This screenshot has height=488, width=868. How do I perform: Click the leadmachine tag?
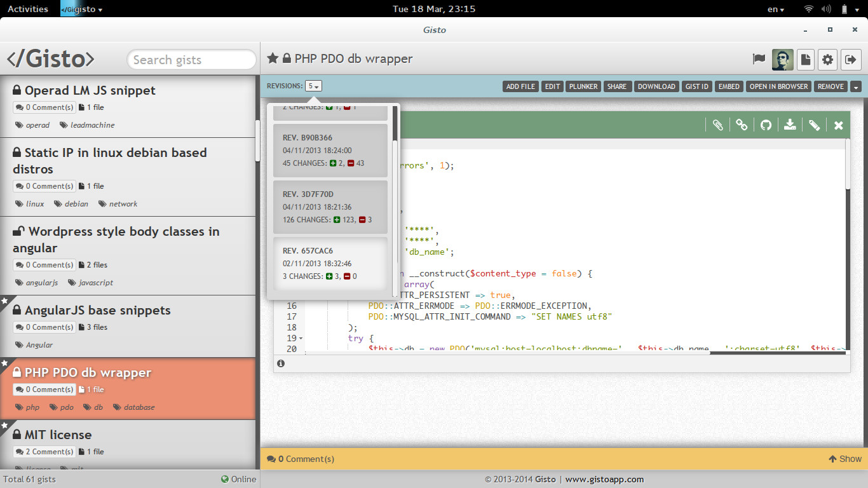click(x=87, y=125)
